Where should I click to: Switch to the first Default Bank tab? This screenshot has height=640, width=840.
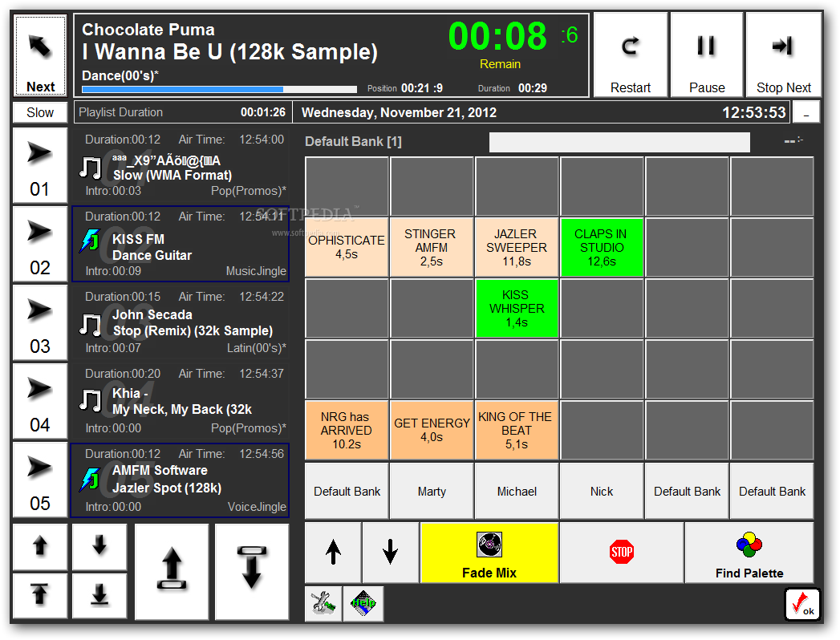click(x=347, y=491)
